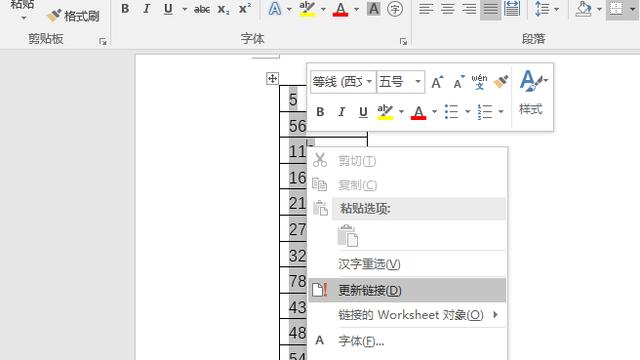Choose Cut 剪切(T) in the context menu
Image resolution: width=640 pixels, height=360 pixels.
pyautogui.click(x=407, y=161)
